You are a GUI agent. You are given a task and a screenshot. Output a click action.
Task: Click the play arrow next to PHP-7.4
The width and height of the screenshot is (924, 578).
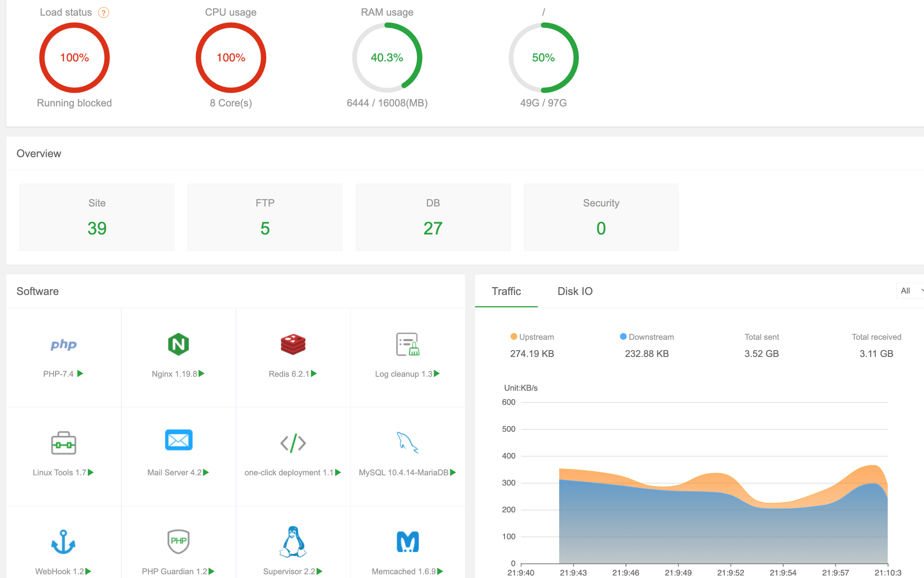click(x=80, y=373)
